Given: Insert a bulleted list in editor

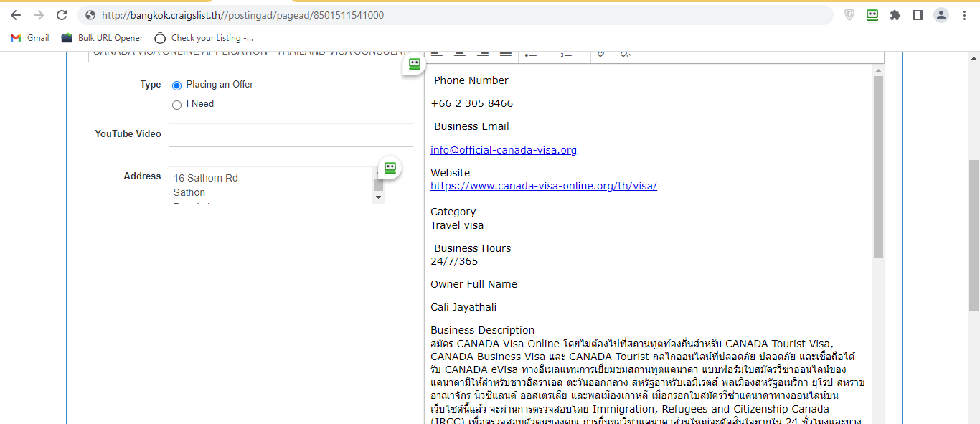Looking at the screenshot, I should pos(532,53).
